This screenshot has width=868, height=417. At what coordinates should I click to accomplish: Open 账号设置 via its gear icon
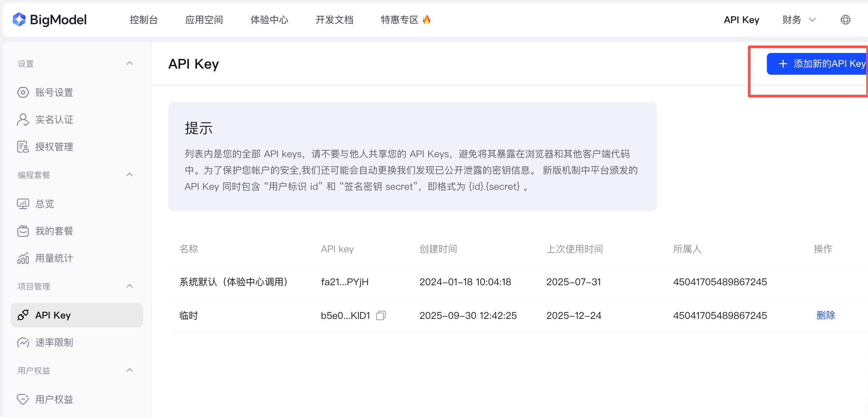[23, 92]
